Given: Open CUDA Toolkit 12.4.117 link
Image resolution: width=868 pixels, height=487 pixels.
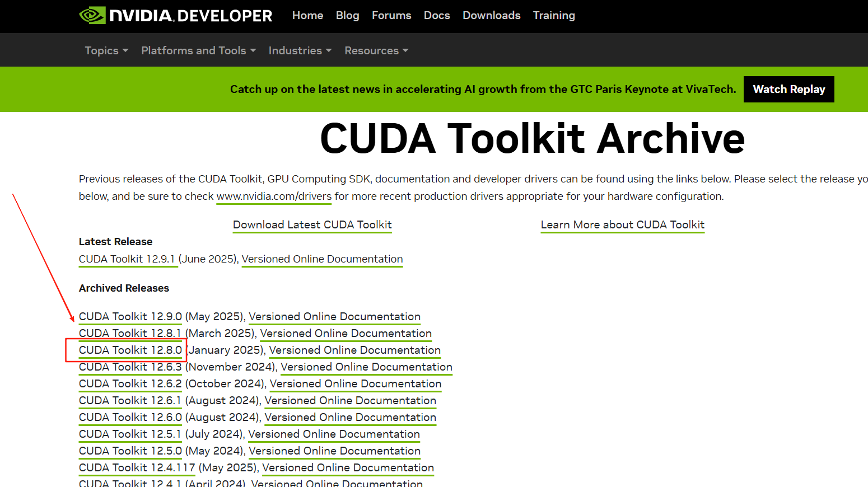Looking at the screenshot, I should pyautogui.click(x=137, y=468).
